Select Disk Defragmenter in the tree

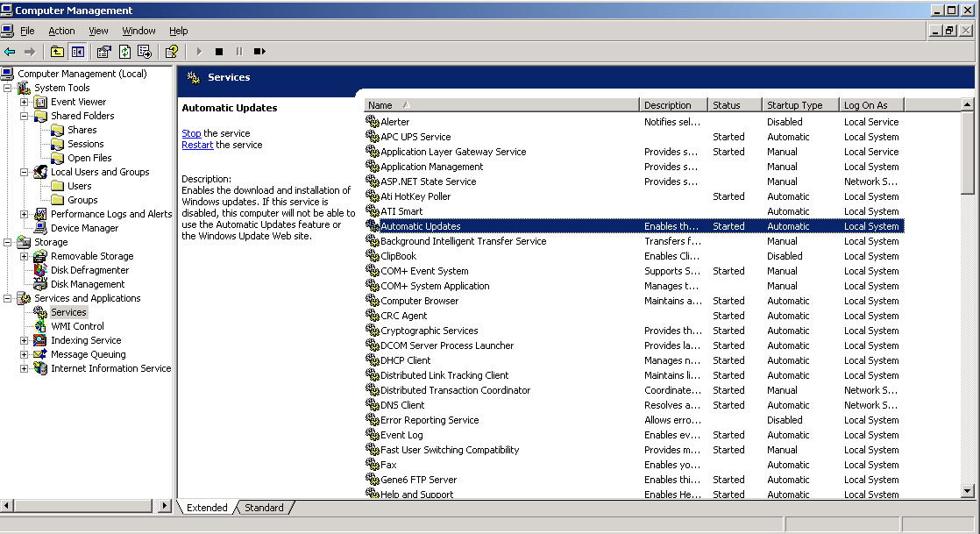pos(89,270)
